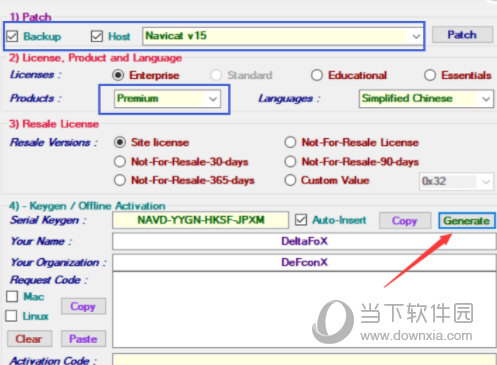Click the Serial Keygen field
497x365 pixels.
point(201,220)
